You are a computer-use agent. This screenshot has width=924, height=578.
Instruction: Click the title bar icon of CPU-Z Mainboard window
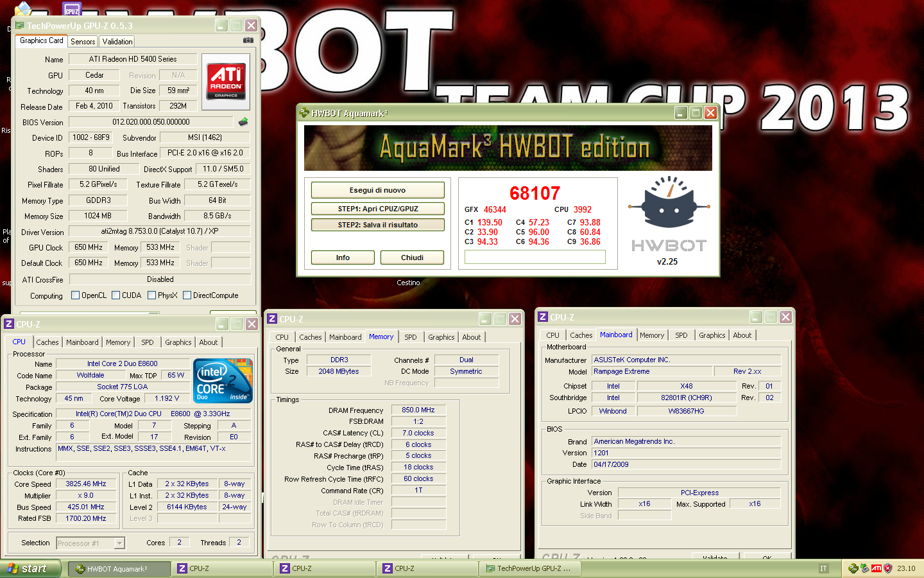coord(543,317)
